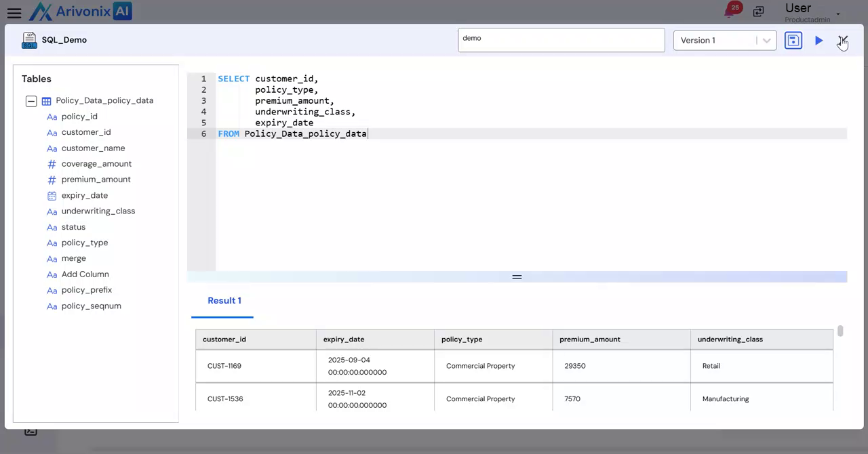Click the number icon for coverage_amount
The width and height of the screenshot is (868, 454).
tap(52, 164)
